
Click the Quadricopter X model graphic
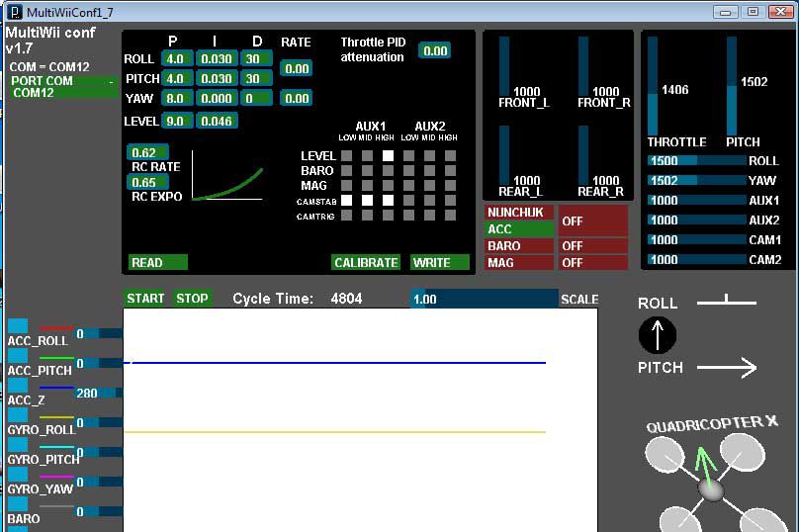[716, 482]
